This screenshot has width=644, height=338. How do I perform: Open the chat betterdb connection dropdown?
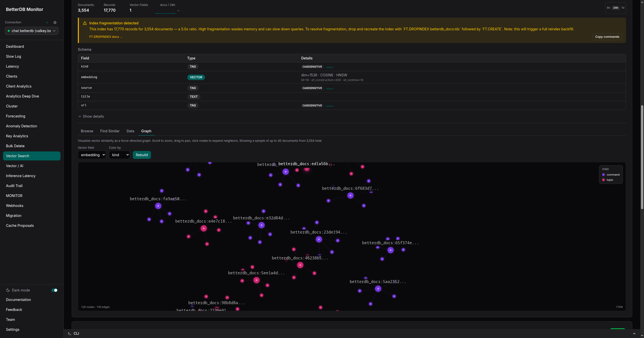[x=32, y=31]
